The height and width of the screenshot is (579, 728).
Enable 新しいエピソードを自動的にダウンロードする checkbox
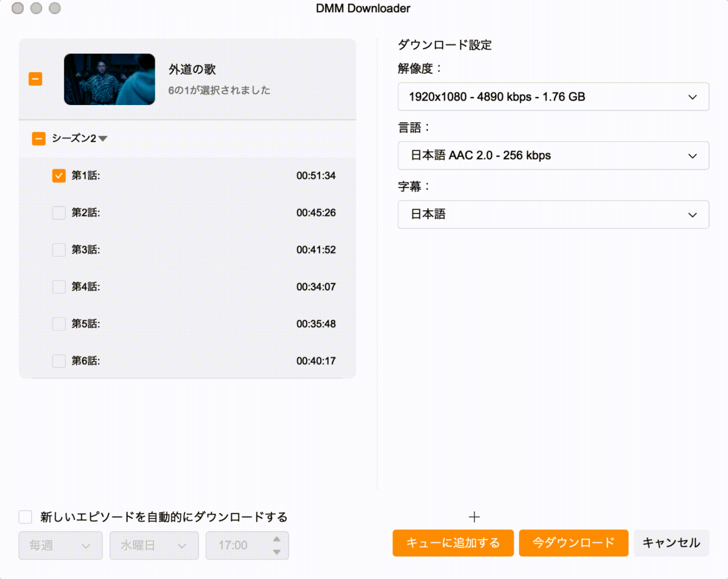click(x=25, y=517)
